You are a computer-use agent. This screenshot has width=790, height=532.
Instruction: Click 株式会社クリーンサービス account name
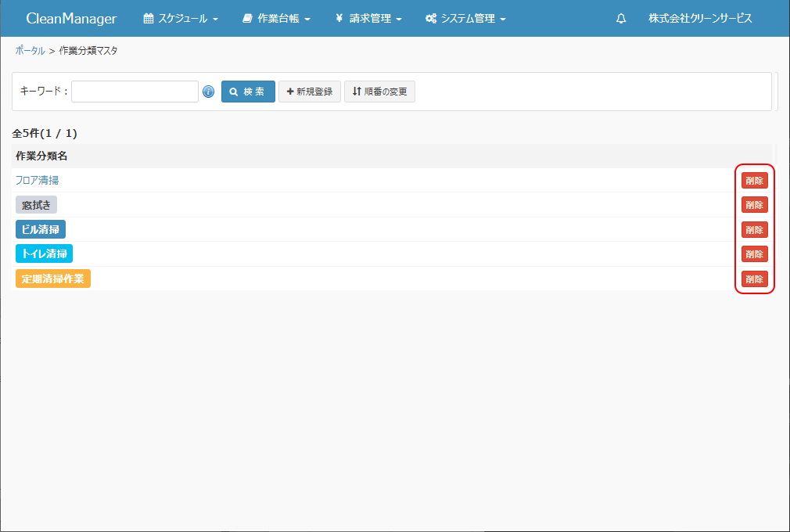coord(700,19)
